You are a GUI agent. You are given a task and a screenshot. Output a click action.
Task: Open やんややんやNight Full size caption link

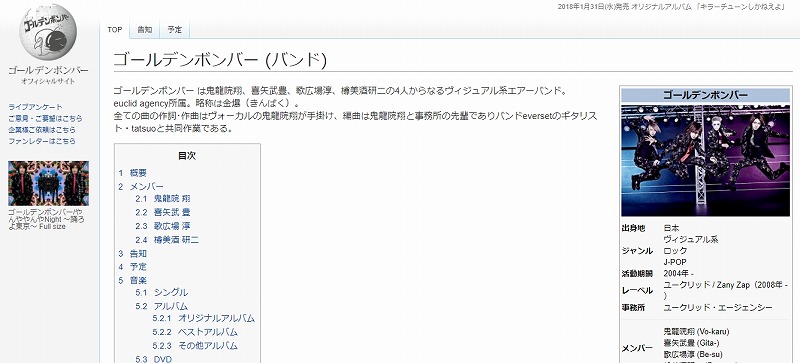pyautogui.click(x=46, y=219)
